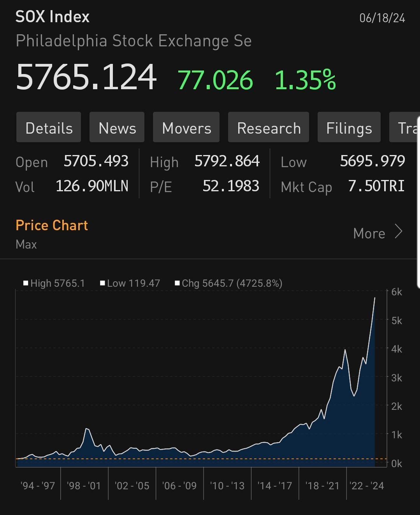Viewport: 420px width, 515px height.
Task: Tap the 5k y-axis label
Action: coord(397,321)
